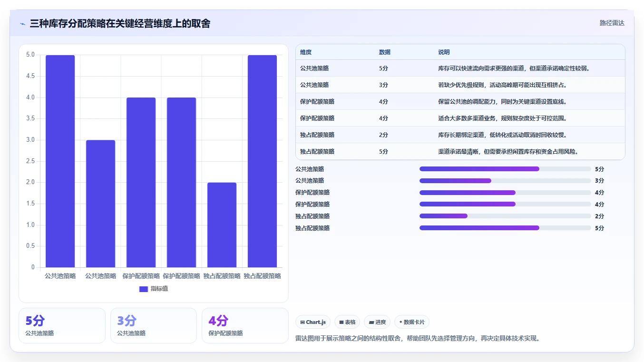The height and width of the screenshot is (362, 644).
Task: Click the lightning icon beside the page title
Action: pyautogui.click(x=22, y=24)
